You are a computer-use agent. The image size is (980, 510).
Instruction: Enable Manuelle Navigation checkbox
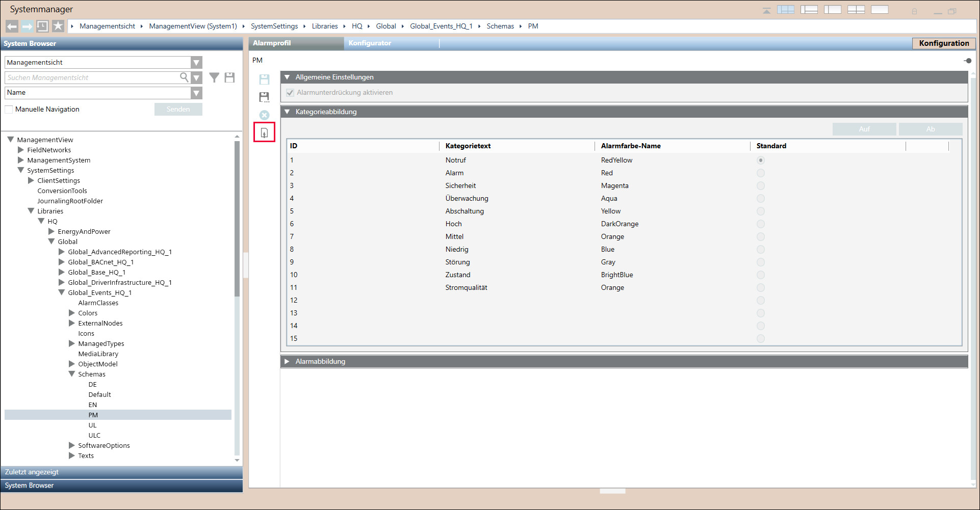(9, 110)
